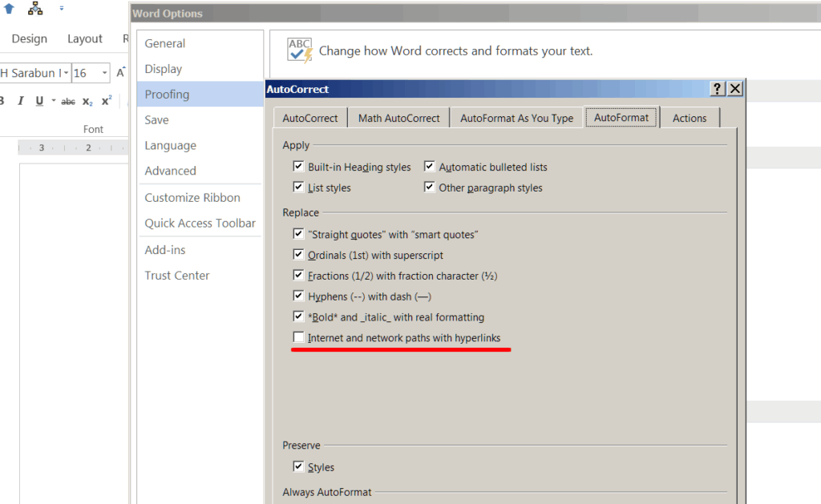Switch to the AutoFormat As You Type tab

pyautogui.click(x=516, y=118)
